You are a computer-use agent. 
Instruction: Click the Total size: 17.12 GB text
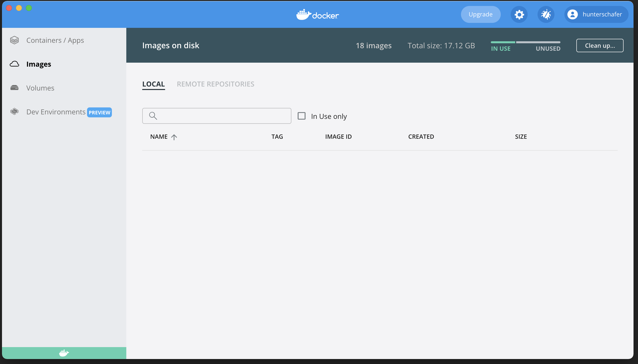pos(441,45)
